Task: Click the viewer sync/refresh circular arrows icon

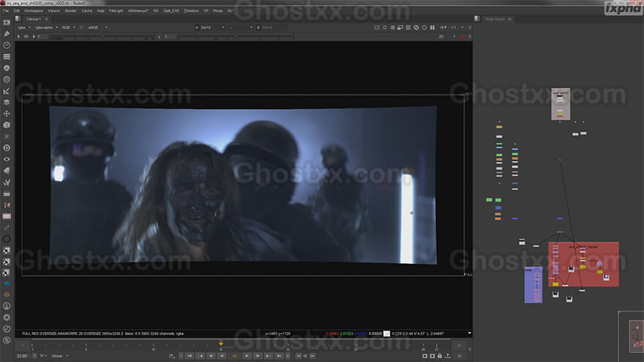Action: click(416, 28)
